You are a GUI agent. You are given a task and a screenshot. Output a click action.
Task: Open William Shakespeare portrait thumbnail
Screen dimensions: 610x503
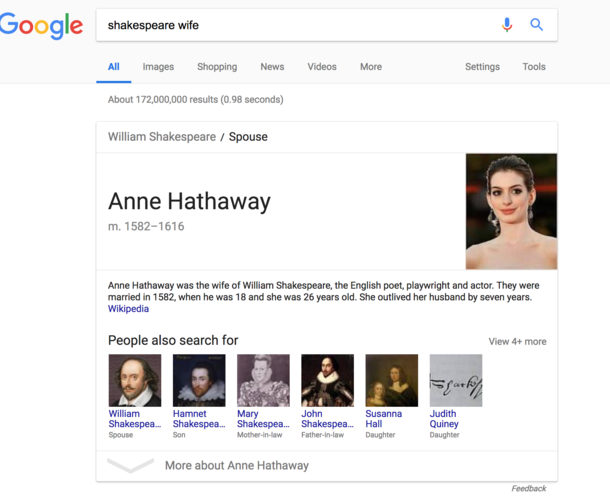pyautogui.click(x=135, y=380)
